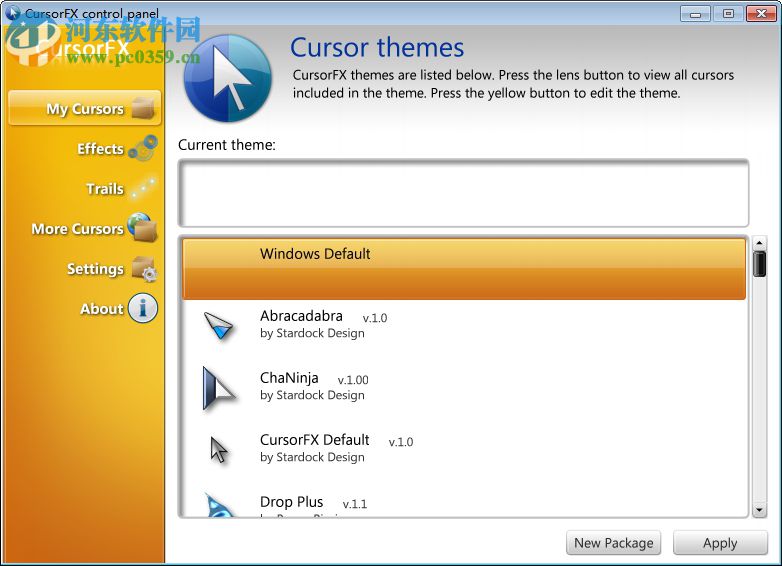Click the Effects gears icon
782x566 pixels.
pyautogui.click(x=143, y=148)
